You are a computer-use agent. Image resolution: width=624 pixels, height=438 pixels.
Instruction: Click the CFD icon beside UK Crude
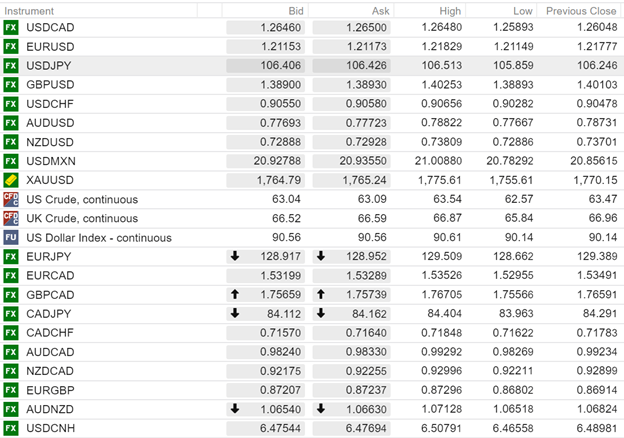coord(11,218)
